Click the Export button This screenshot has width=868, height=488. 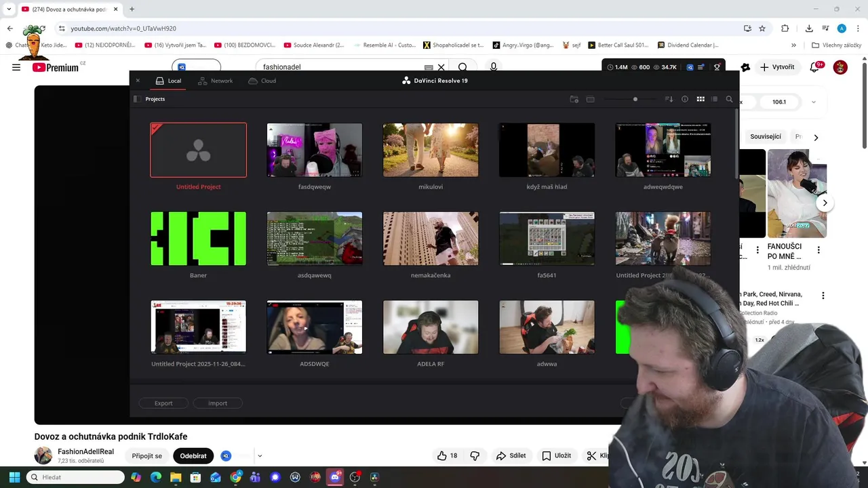coord(163,403)
